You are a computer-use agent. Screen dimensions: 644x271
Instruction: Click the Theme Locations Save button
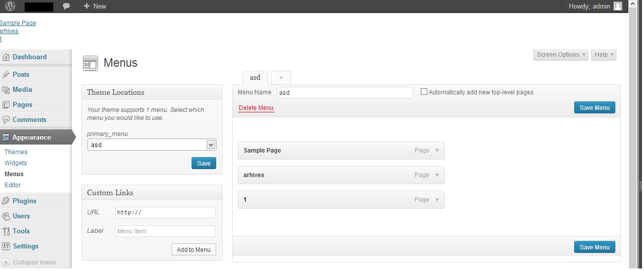tap(204, 163)
